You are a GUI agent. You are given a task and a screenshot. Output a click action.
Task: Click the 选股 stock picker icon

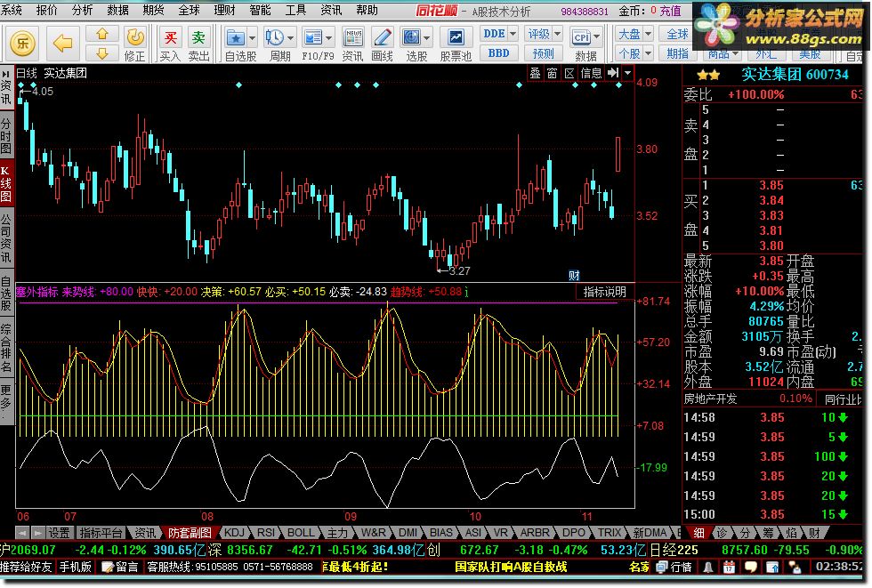tap(411, 37)
